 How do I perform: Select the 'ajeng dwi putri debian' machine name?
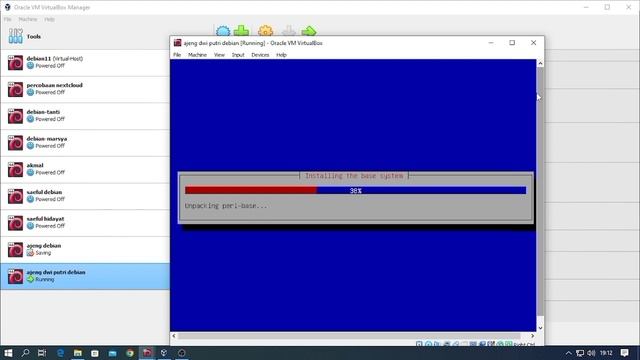[x=56, y=272]
